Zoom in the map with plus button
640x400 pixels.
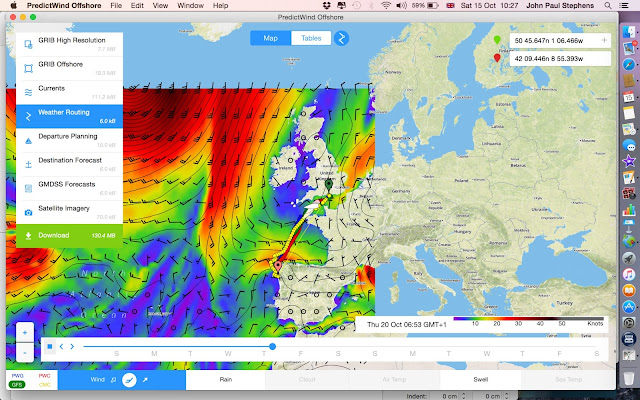click(x=25, y=333)
